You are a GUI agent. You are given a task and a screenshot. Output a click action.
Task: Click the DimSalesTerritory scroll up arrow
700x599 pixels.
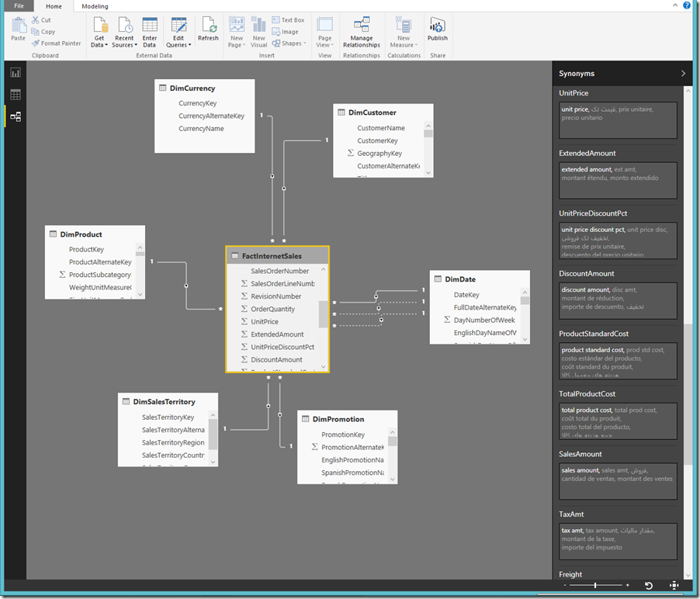[x=213, y=415]
